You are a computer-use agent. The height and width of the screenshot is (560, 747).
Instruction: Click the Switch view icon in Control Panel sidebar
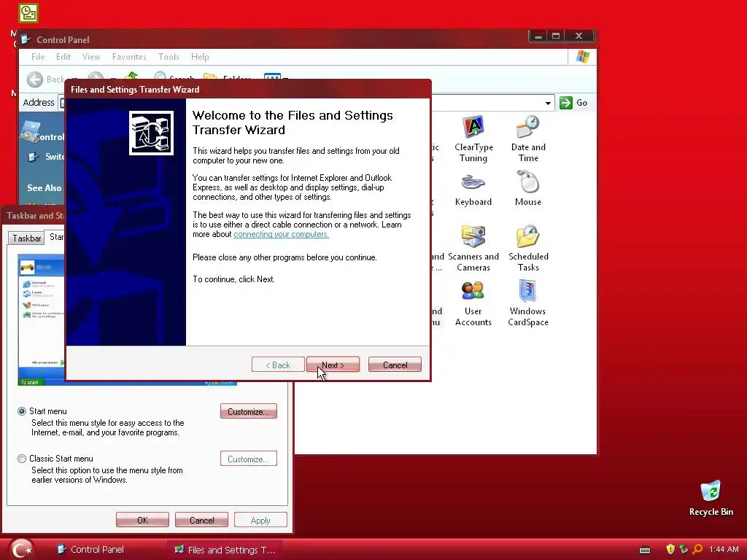coord(33,157)
